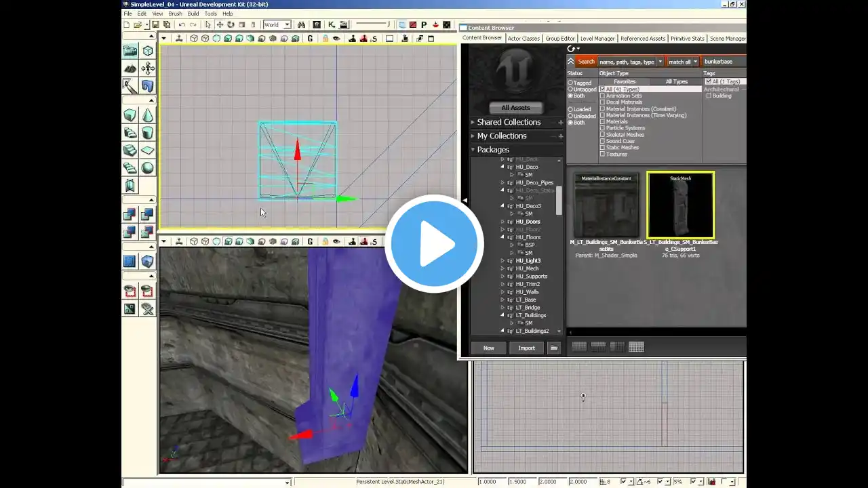The image size is (868, 488).
Task: Select Untagged status radio button
Action: 570,89
